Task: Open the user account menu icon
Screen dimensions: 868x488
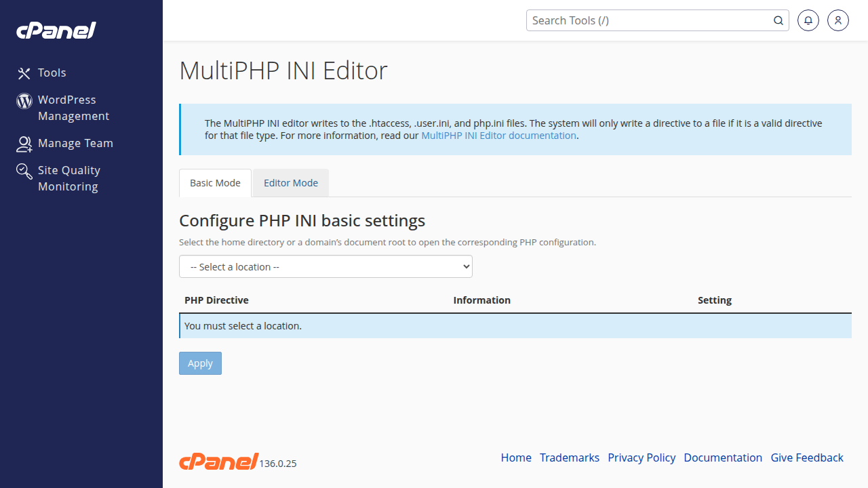Action: click(x=838, y=20)
